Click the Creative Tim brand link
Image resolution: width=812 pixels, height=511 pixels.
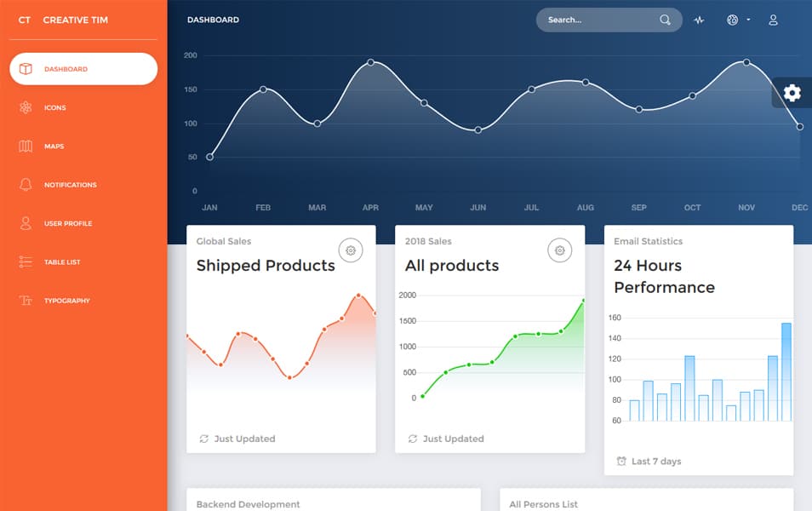click(73, 20)
